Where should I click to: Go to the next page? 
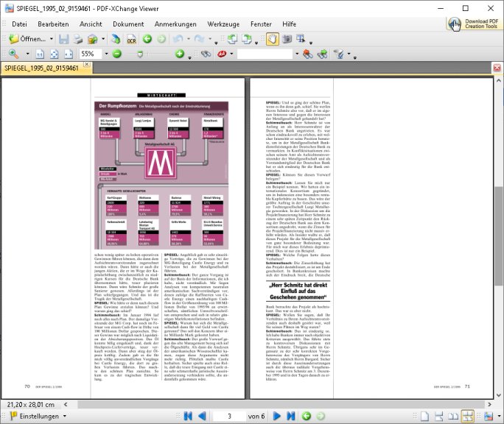click(x=275, y=416)
